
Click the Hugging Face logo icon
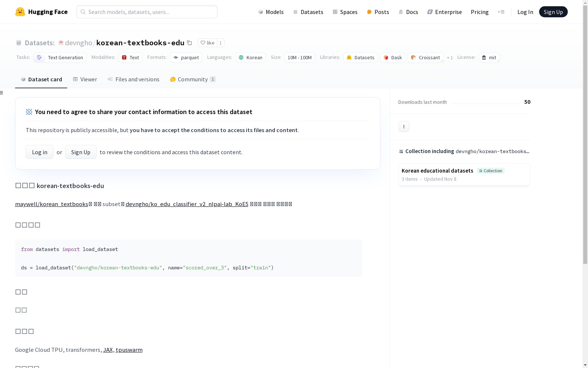(x=20, y=12)
